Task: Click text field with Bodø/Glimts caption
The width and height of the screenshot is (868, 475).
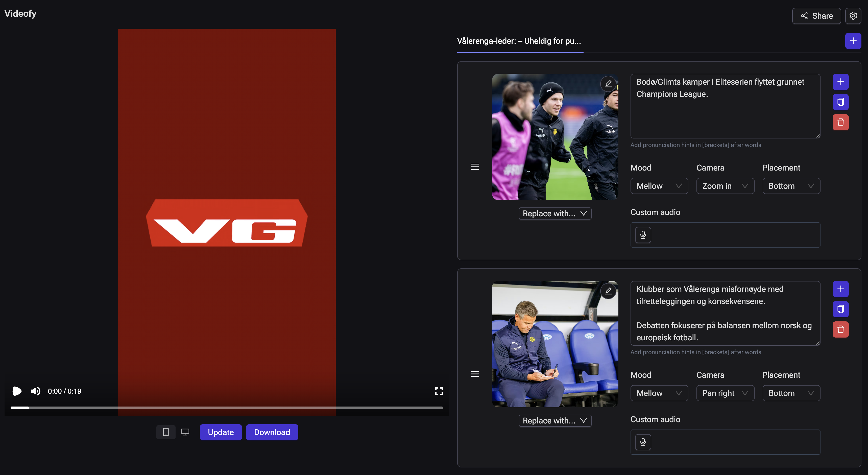Action: coord(725,106)
